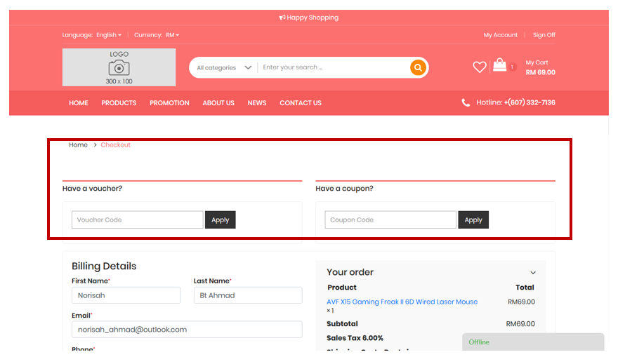Focus the Voucher Code input field

click(x=137, y=220)
